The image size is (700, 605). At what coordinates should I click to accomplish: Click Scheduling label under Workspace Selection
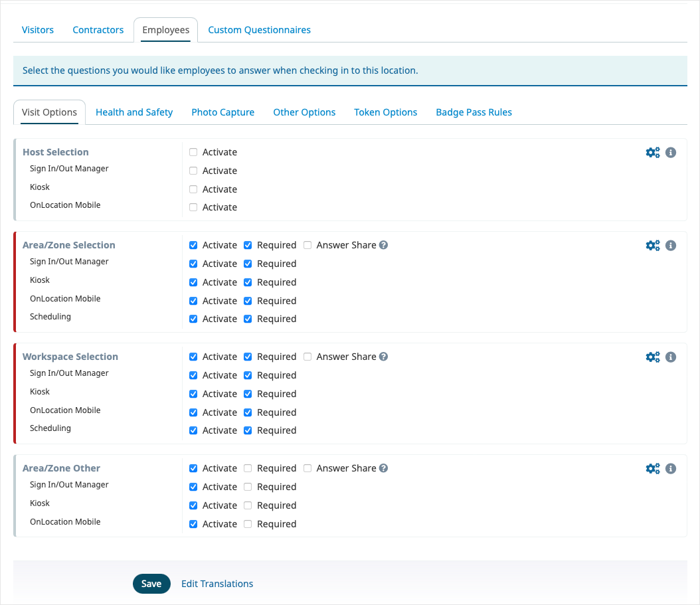coord(50,428)
